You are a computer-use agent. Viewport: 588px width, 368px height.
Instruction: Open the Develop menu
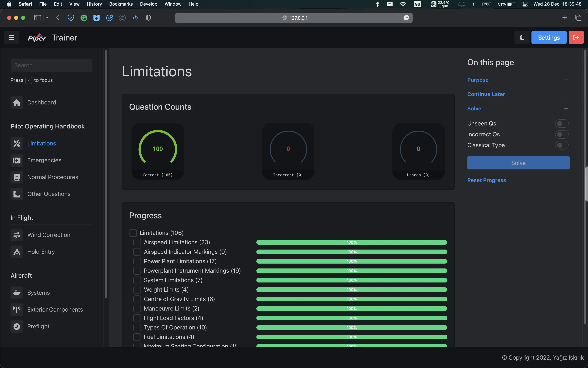point(148,4)
